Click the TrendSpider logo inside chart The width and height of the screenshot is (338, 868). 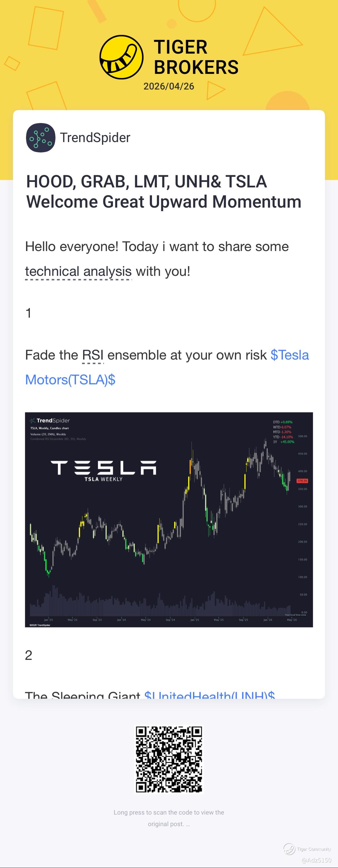[49, 420]
